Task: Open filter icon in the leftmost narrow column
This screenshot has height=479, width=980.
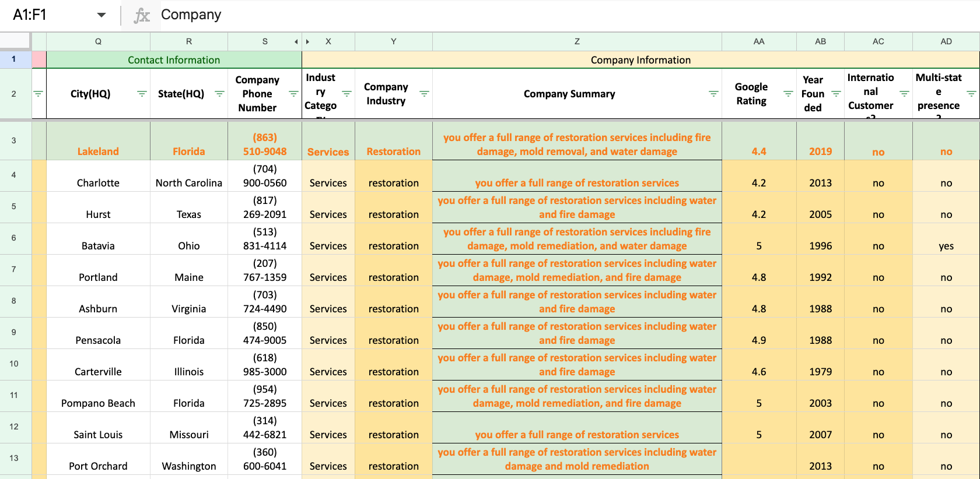Action: tap(38, 94)
